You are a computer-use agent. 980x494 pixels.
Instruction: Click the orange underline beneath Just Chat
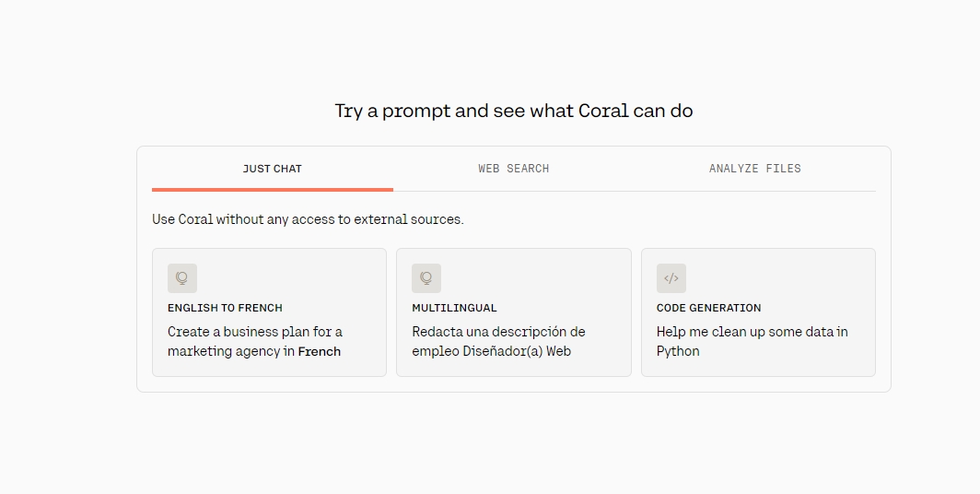click(x=273, y=189)
